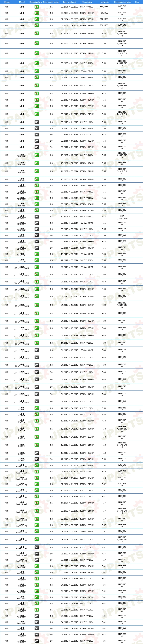The image size is (143, 644).
Task: Click the Rodzaj paliwa column header
Action: [x=35, y=2]
